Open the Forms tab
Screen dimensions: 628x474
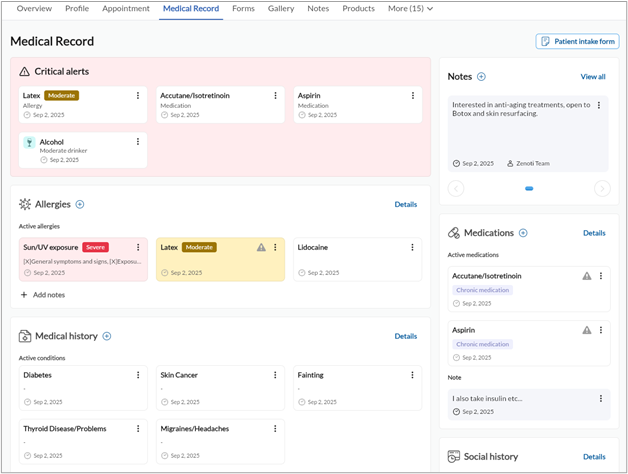pyautogui.click(x=243, y=8)
